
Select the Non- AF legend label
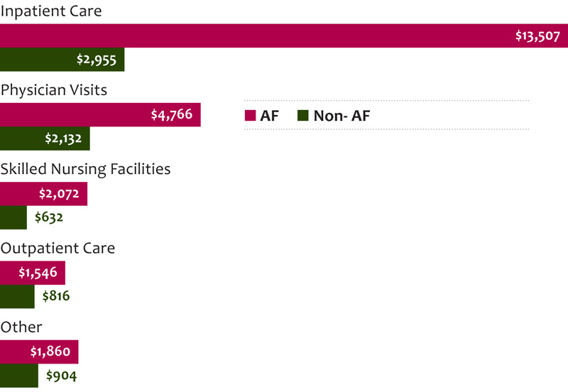[342, 116]
